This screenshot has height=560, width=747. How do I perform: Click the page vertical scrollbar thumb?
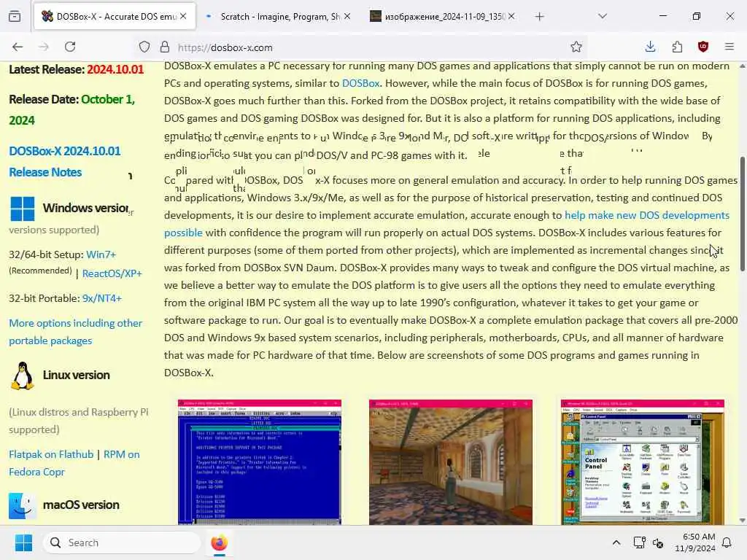click(x=742, y=214)
